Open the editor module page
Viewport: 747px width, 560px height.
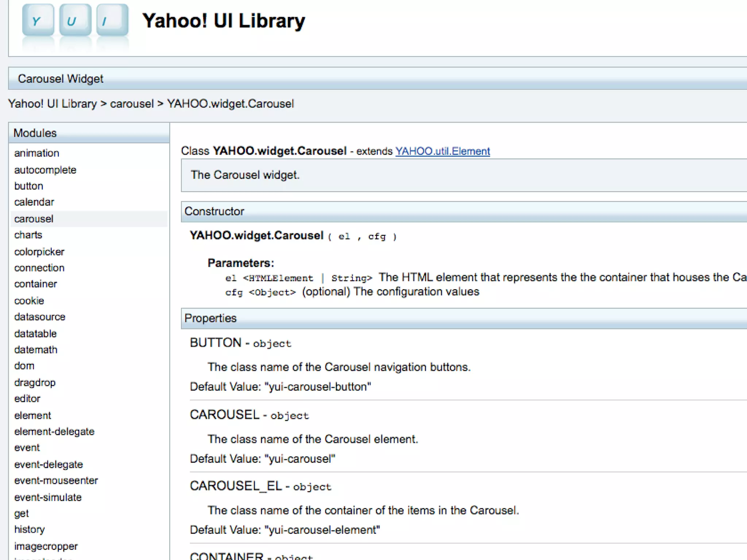pos(27,398)
